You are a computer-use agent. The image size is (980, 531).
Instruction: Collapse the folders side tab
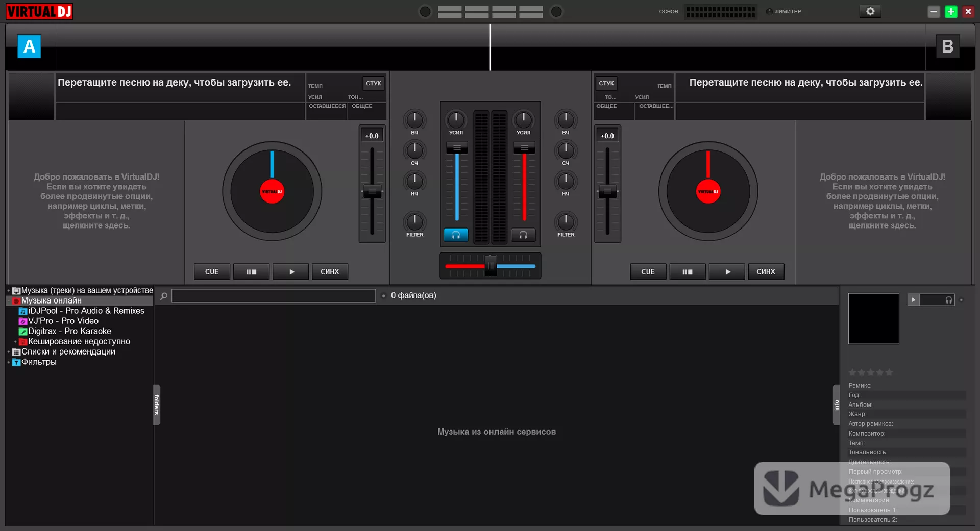(x=157, y=404)
